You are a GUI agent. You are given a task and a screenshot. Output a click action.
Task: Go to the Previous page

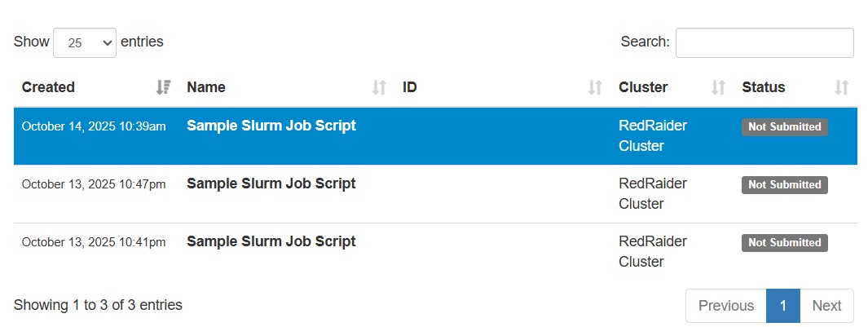point(725,306)
